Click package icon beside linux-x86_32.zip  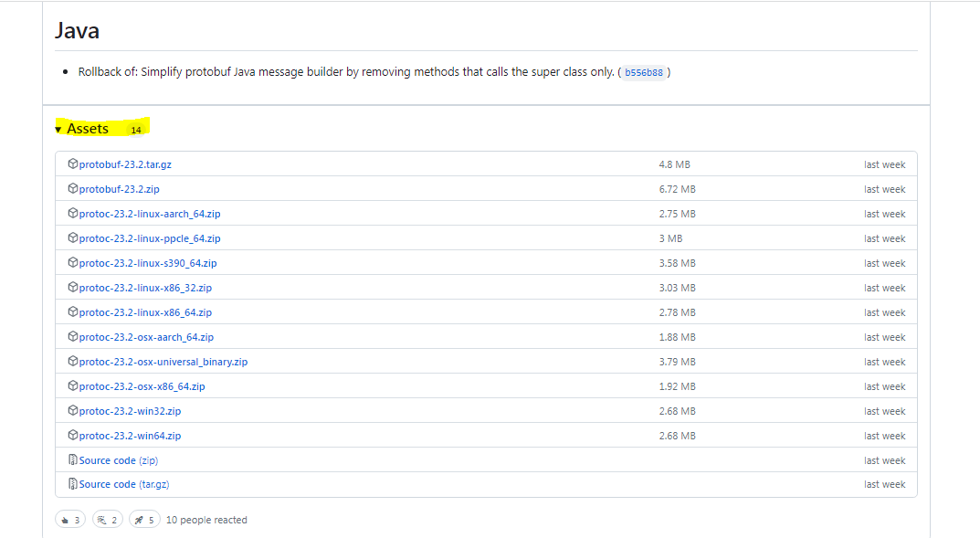(72, 287)
